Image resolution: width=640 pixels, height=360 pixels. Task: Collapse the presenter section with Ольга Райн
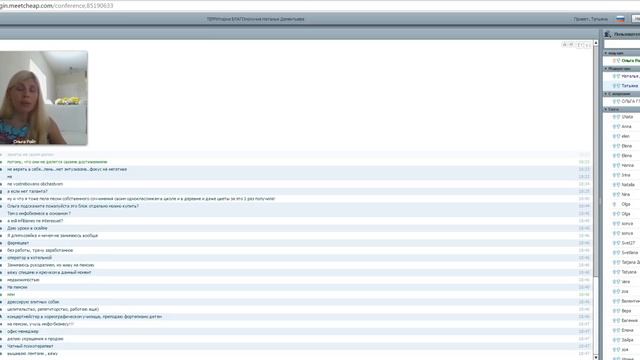click(x=606, y=53)
